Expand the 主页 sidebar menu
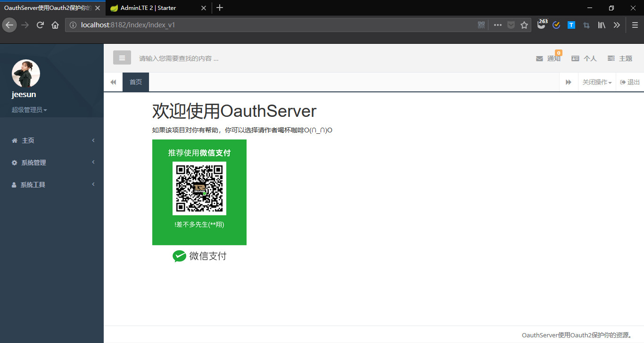The height and width of the screenshot is (343, 644). 52,140
